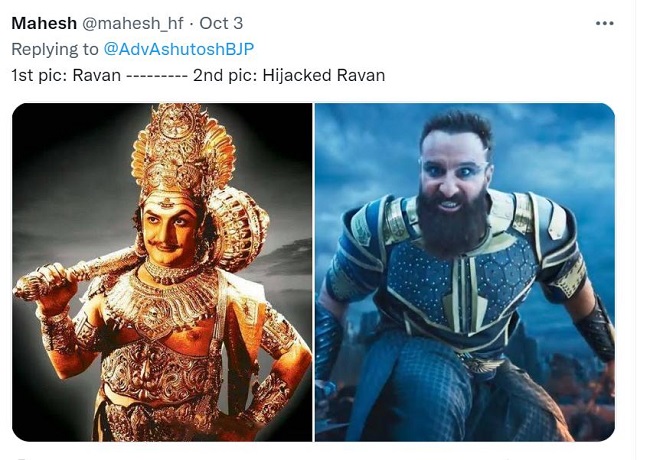Click the golden crown in left picture
The height and width of the screenshot is (460, 650).
pyautogui.click(x=182, y=149)
